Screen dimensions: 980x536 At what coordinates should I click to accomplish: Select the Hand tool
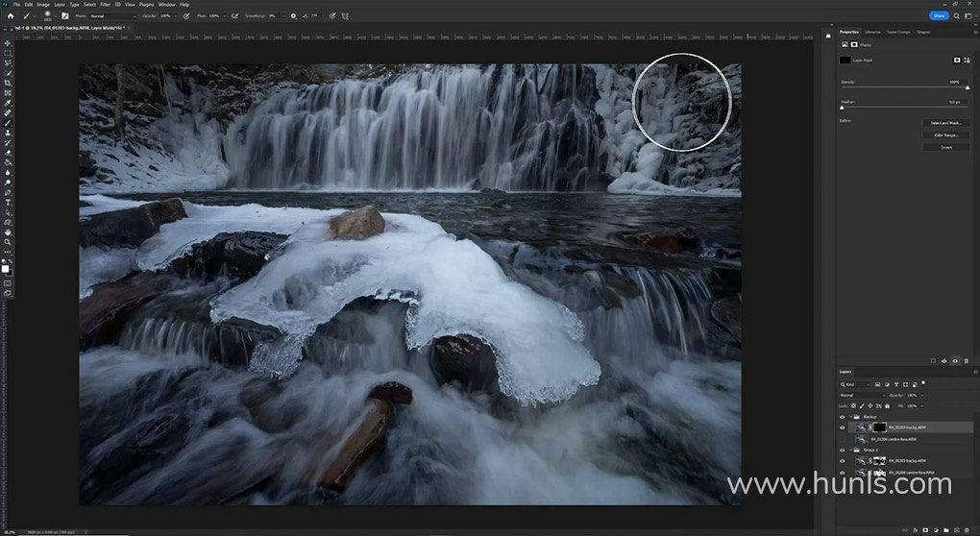click(x=8, y=231)
